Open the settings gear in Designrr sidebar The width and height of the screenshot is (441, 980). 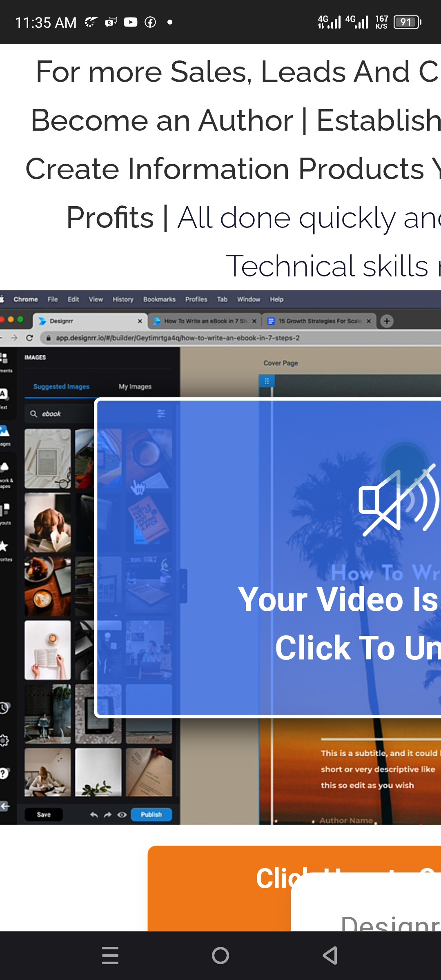click(x=4, y=740)
